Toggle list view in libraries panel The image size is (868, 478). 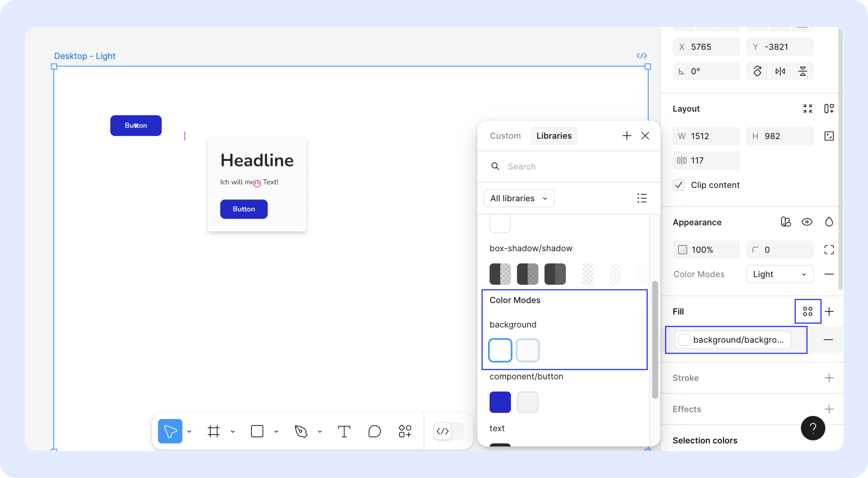642,198
